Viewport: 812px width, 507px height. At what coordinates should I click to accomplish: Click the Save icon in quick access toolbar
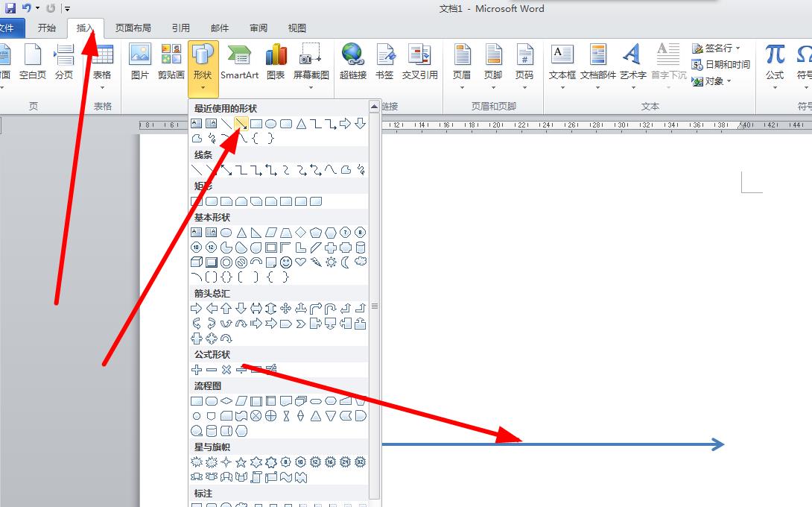coord(10,8)
